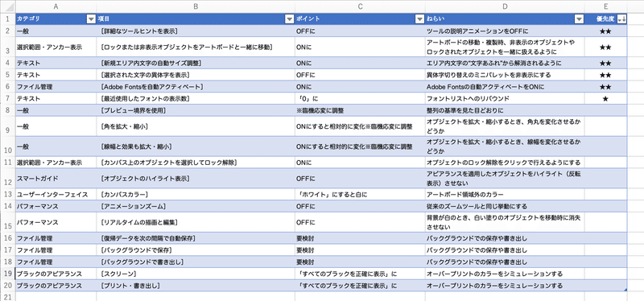The image size is (644, 301).
Task: Click the ブラックのアピアランス cell in row 19
Action: (56, 274)
